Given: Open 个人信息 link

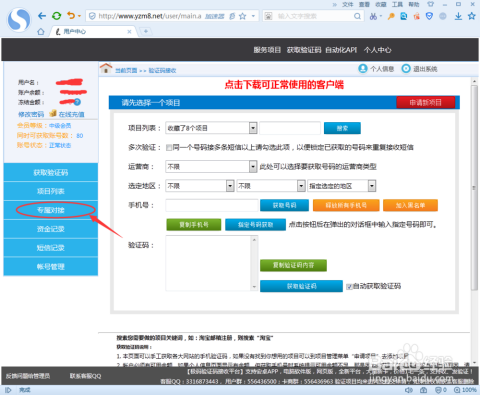Looking at the screenshot, I should pos(376,69).
